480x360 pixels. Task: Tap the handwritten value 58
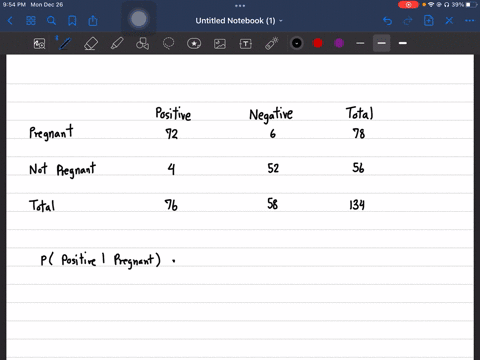point(272,204)
